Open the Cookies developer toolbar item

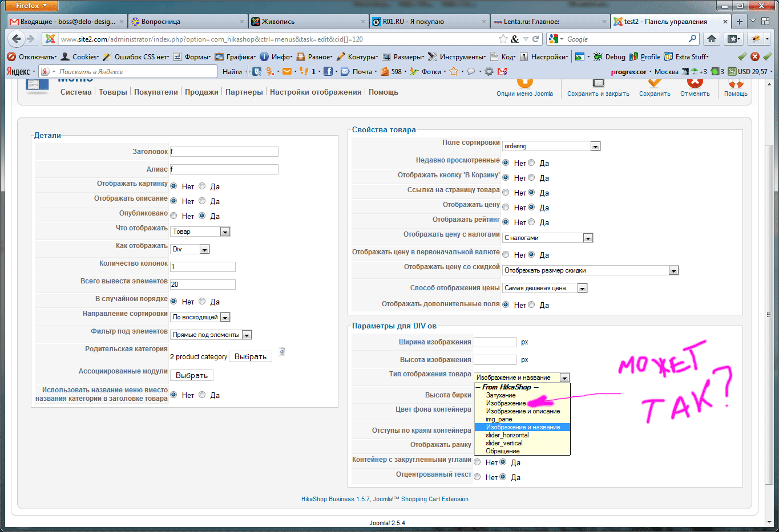click(x=80, y=56)
